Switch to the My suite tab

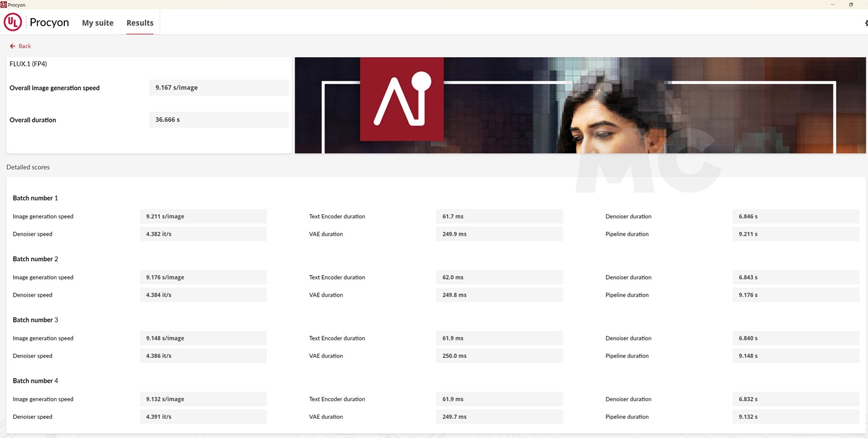pyautogui.click(x=97, y=23)
